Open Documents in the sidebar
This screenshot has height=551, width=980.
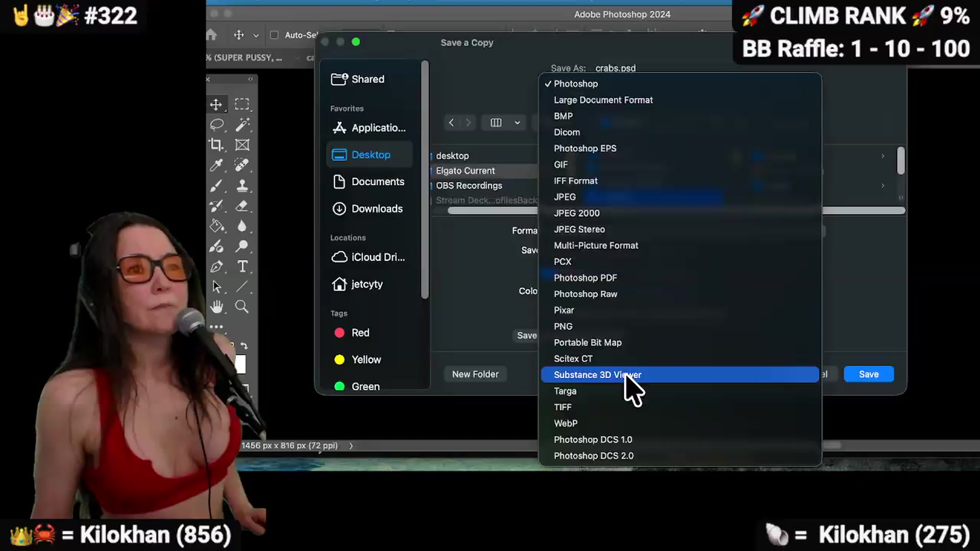pos(370,182)
